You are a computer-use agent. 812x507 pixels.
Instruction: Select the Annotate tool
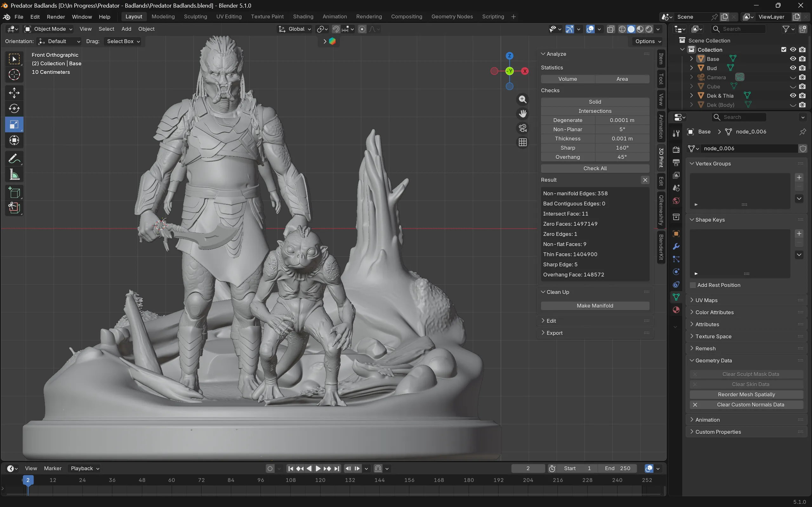(x=14, y=159)
